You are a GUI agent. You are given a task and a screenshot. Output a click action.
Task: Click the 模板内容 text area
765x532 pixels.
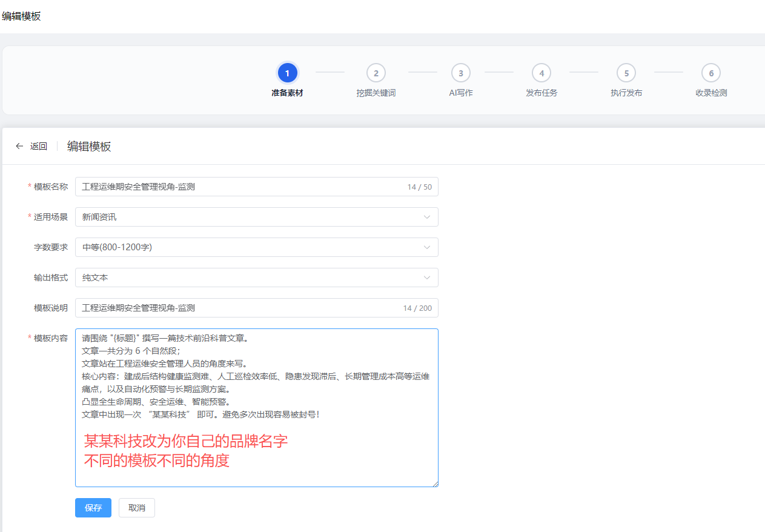[256, 406]
